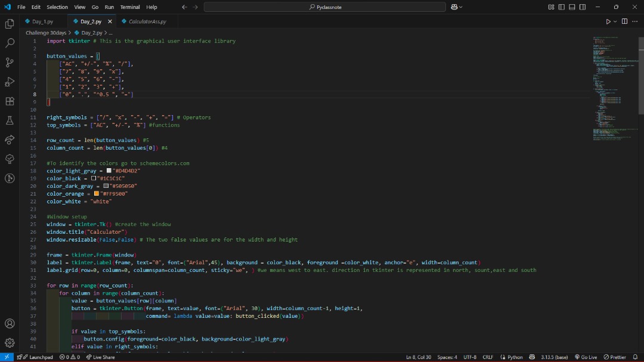This screenshot has width=644, height=362.
Task: Run the Python file with the play icon
Action: click(608, 20)
